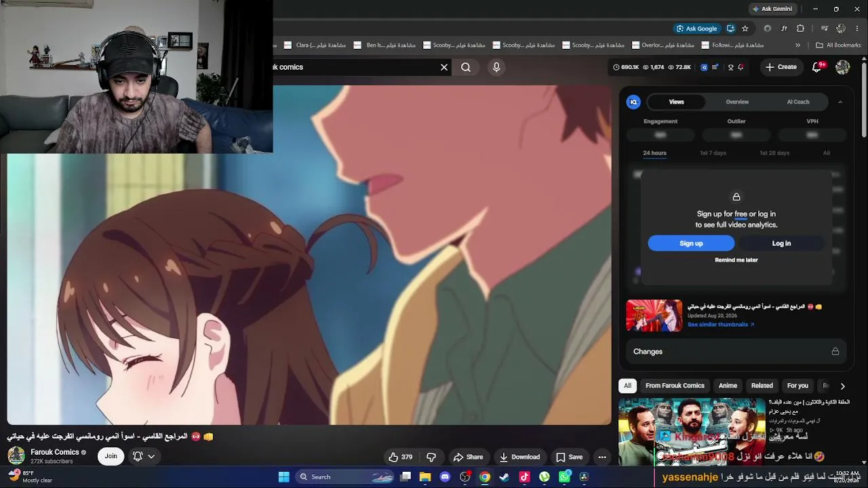
Task: Click the Create button
Action: 781,67
